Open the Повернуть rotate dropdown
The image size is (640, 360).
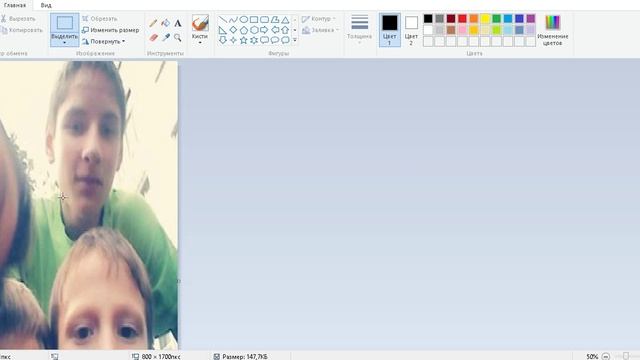(x=104, y=41)
